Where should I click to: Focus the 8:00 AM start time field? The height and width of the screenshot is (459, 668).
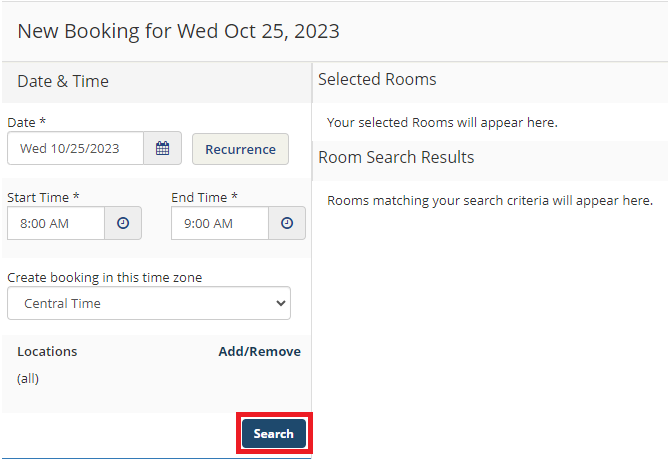click(56, 223)
